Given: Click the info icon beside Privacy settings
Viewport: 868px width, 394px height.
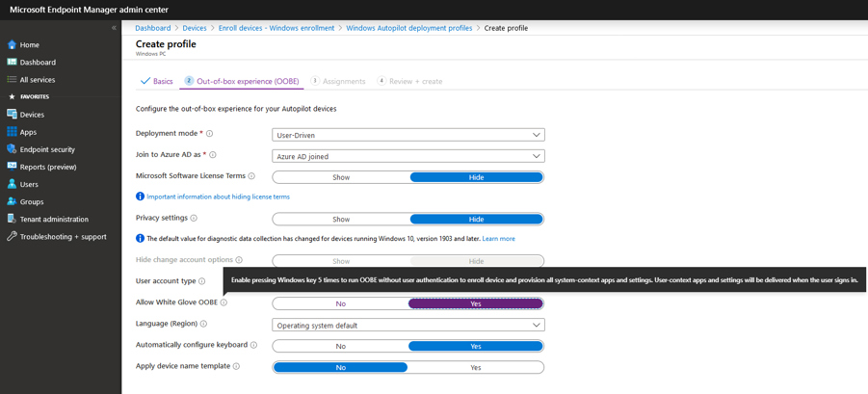Looking at the screenshot, I should [194, 218].
